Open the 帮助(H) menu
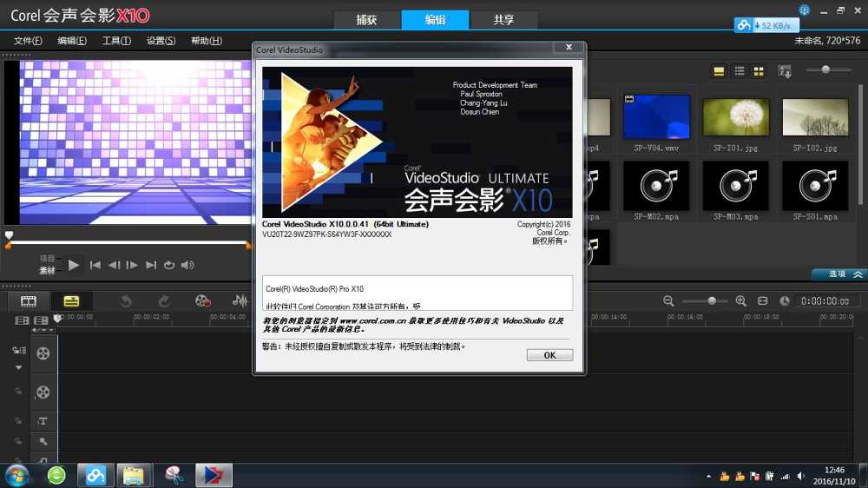868x488 pixels. [206, 41]
